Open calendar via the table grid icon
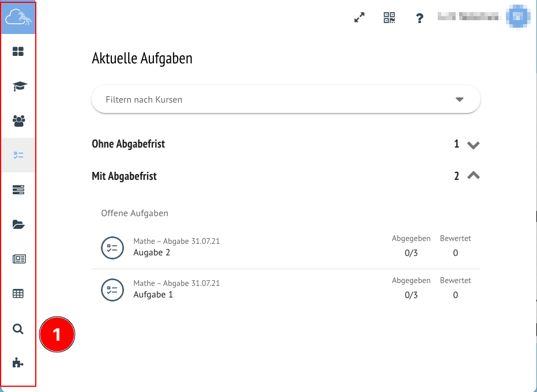This screenshot has height=392, width=537. 18,293
